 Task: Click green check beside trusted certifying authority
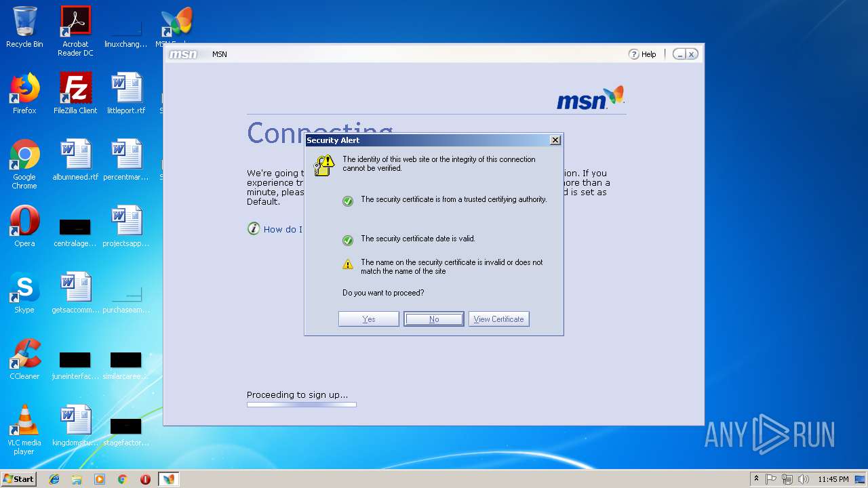(x=348, y=201)
